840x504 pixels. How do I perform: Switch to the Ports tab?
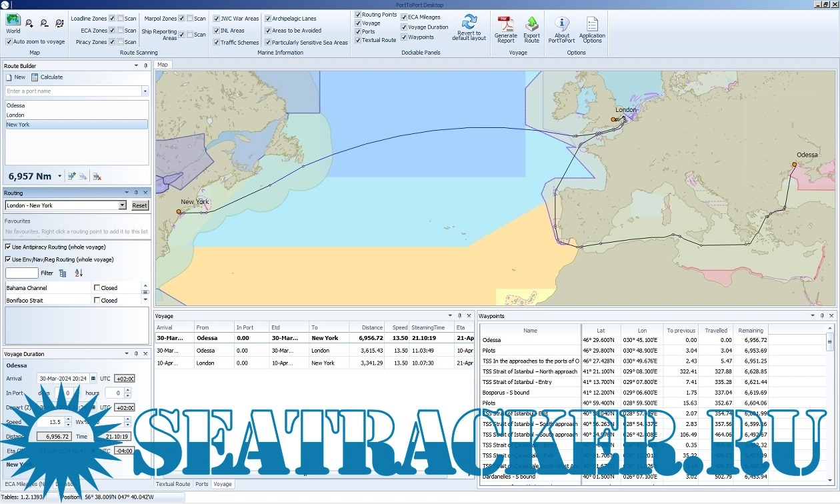tap(201, 484)
